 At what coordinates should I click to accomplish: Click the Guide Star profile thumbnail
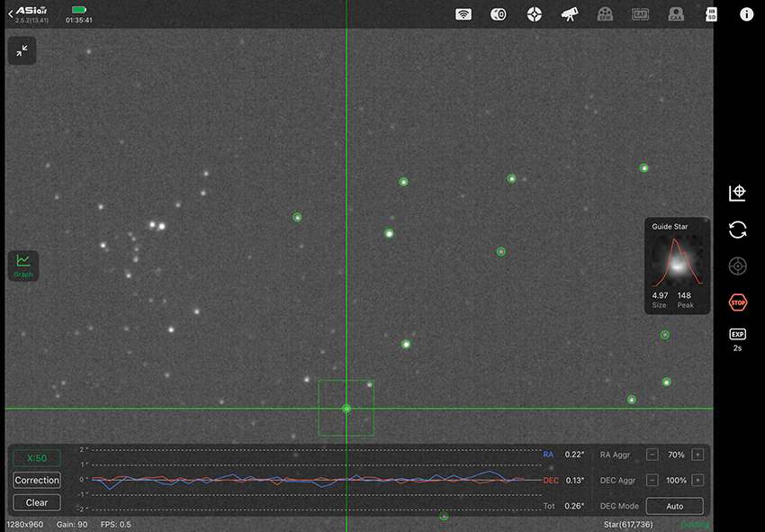[677, 261]
